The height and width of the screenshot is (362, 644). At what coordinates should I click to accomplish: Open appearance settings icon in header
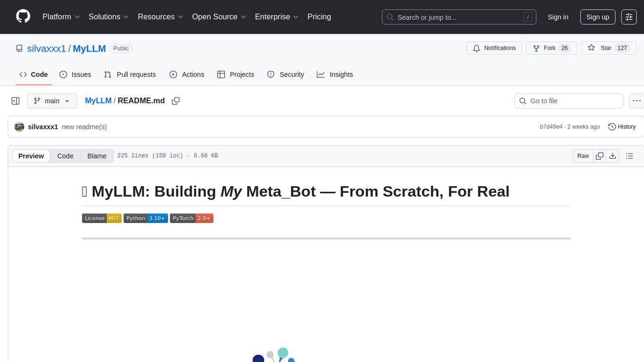point(629,17)
